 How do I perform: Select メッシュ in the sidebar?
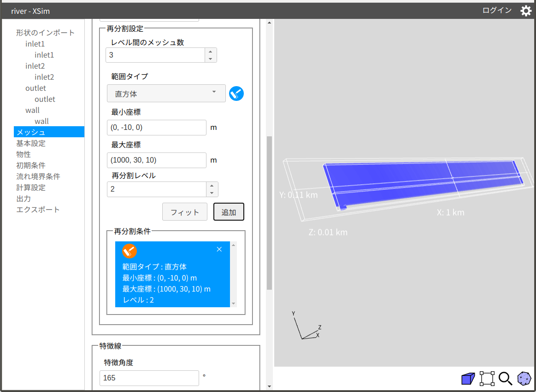49,132
